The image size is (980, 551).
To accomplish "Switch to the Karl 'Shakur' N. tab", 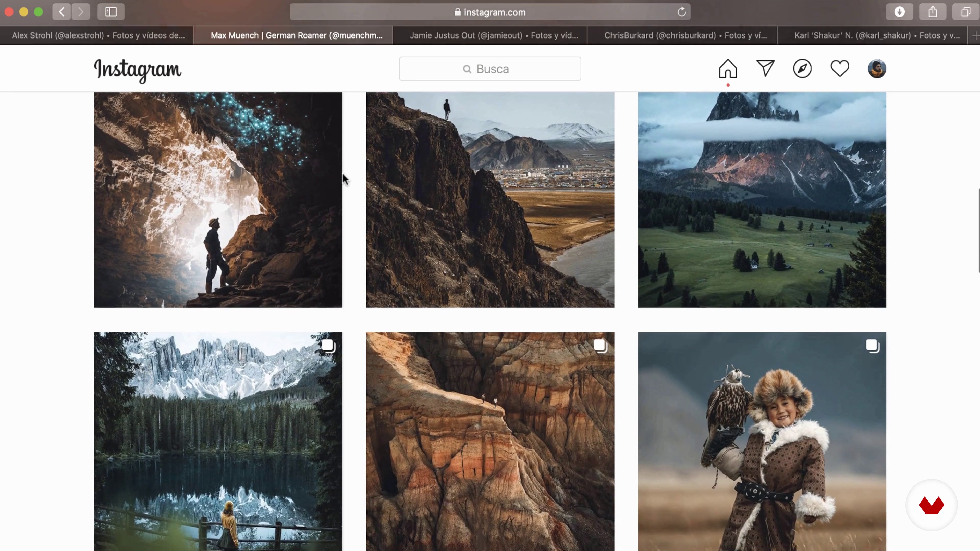I will coord(873,35).
